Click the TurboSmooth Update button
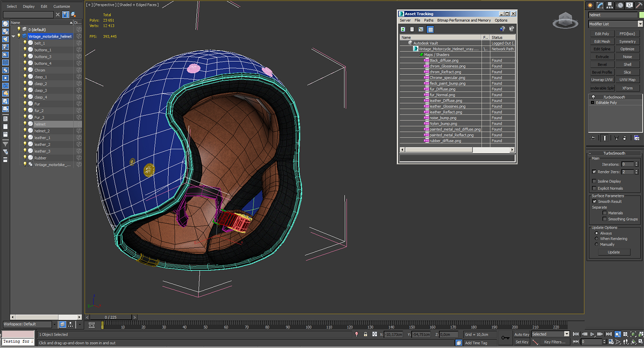644x348 pixels. (614, 252)
